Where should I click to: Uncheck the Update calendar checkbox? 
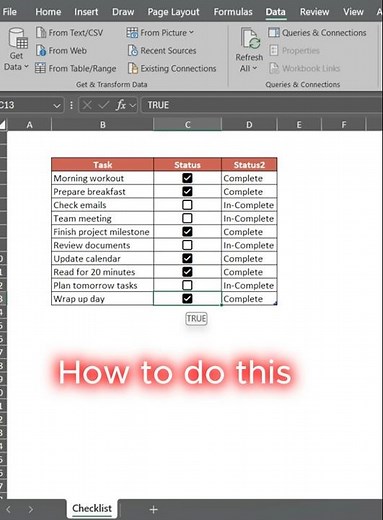pyautogui.click(x=187, y=258)
